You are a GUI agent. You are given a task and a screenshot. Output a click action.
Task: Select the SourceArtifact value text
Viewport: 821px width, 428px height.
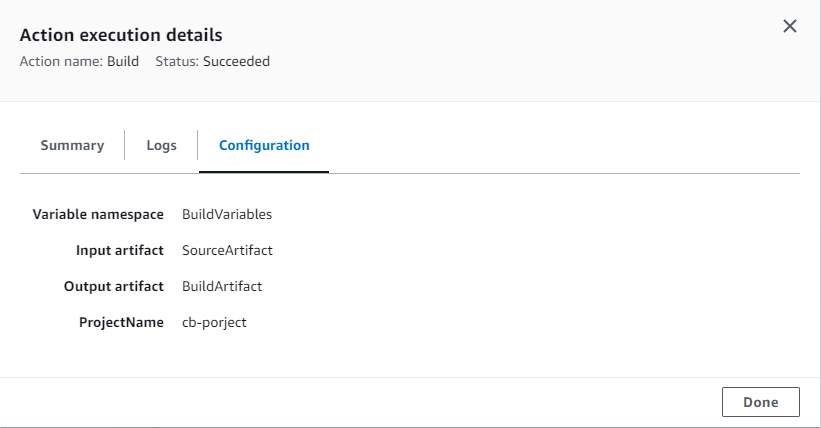227,250
